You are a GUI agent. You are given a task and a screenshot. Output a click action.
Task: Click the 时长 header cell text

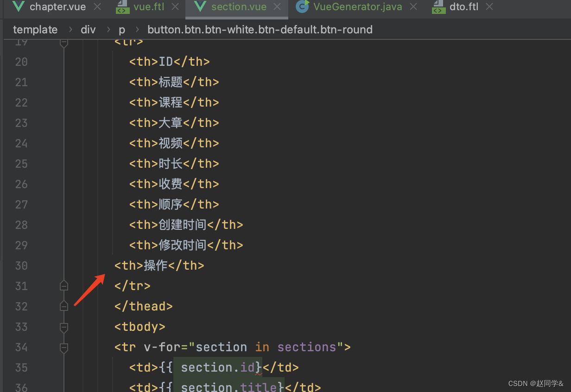pyautogui.click(x=171, y=164)
